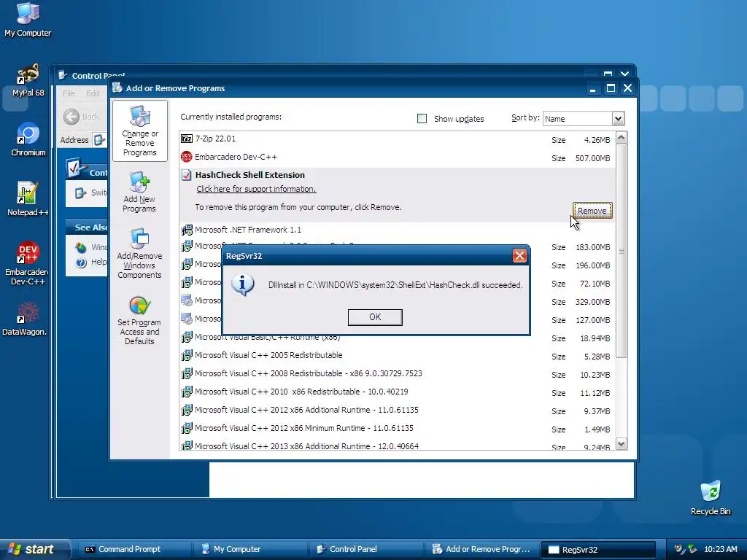747x560 pixels.
Task: Switch to Add or Remove Programs taskbar button
Action: pyautogui.click(x=481, y=550)
